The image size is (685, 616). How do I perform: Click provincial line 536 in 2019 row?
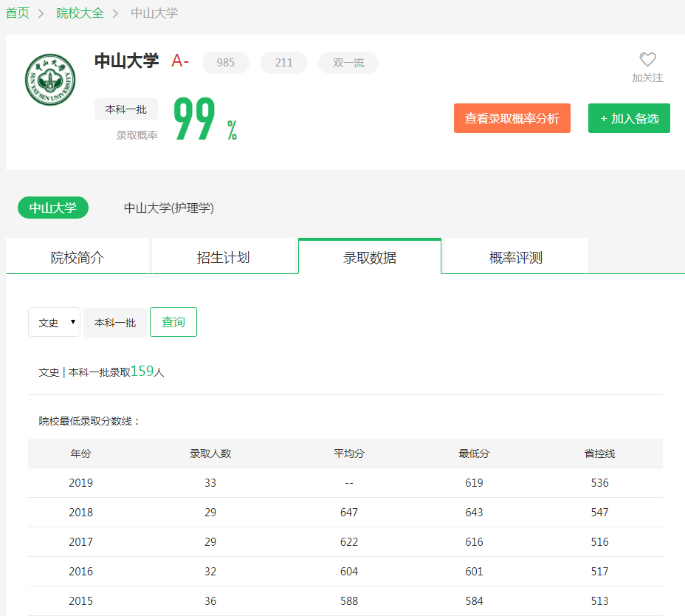[599, 482]
